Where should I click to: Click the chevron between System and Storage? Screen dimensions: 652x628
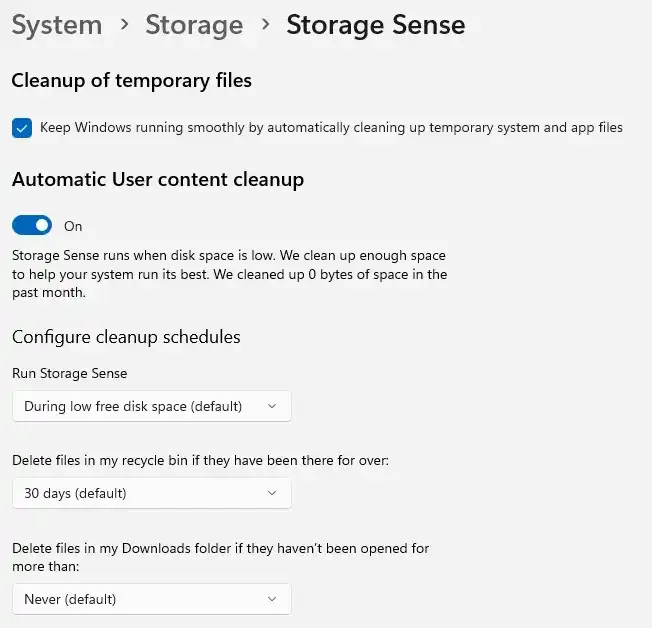[124, 25]
